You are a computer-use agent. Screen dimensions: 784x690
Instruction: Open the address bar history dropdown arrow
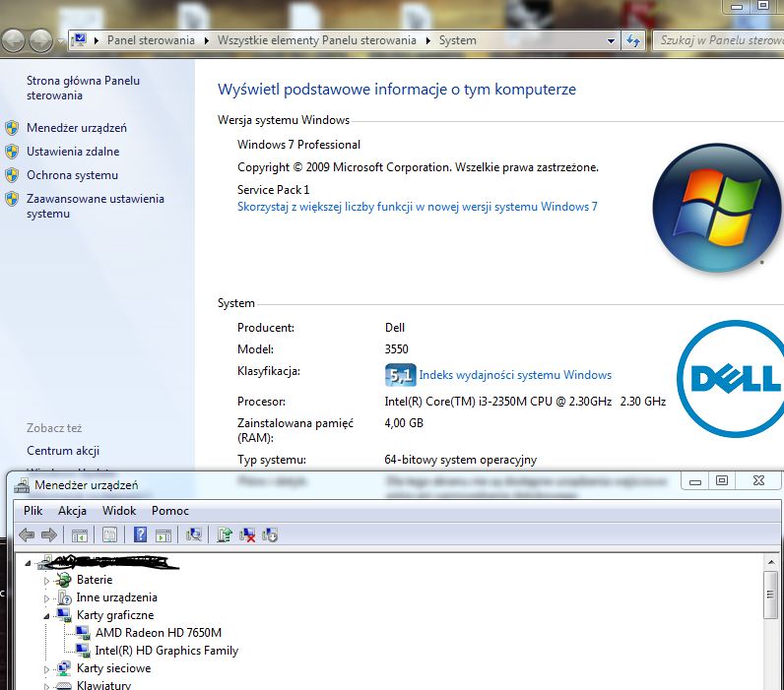pos(611,41)
